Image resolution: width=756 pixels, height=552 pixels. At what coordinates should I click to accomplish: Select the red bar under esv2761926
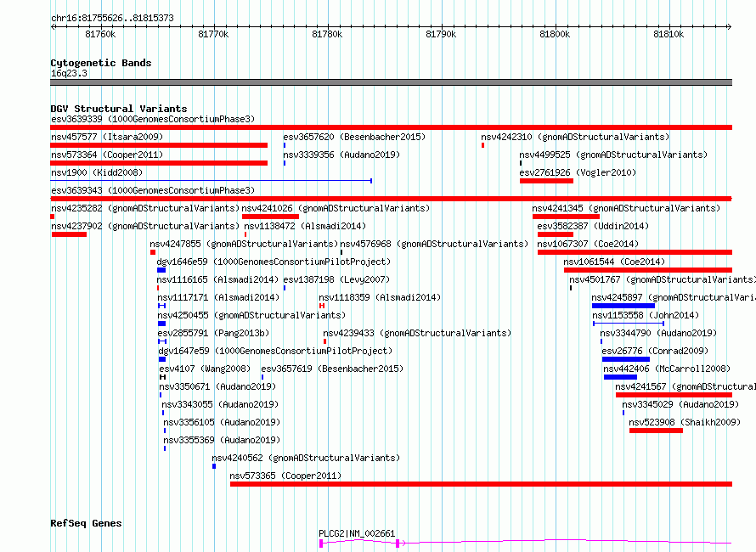point(546,181)
